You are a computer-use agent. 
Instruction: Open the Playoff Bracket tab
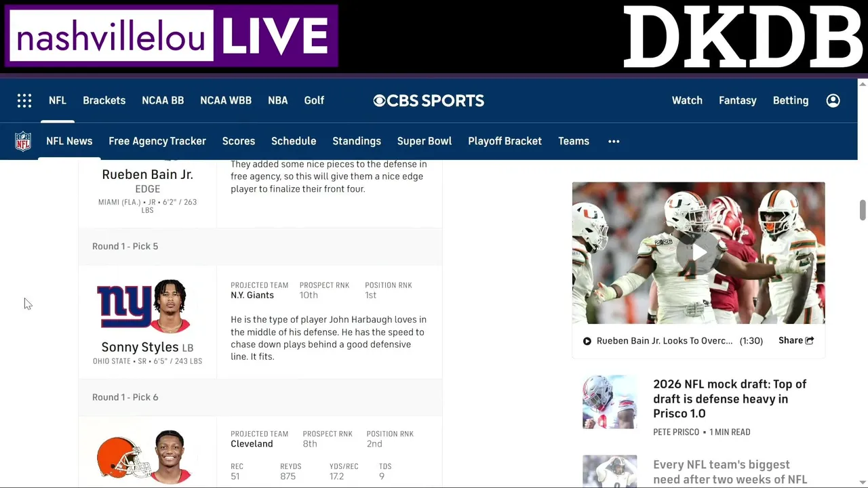(505, 141)
